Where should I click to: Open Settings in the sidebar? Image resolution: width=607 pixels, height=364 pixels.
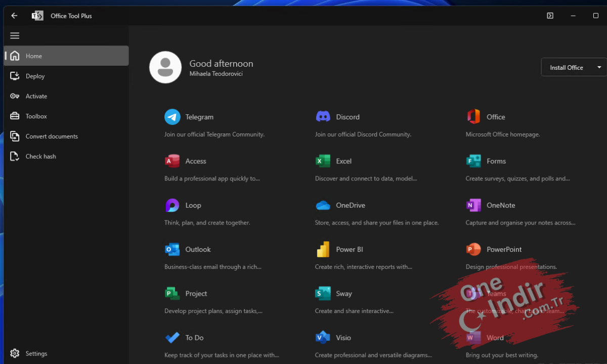(66, 353)
